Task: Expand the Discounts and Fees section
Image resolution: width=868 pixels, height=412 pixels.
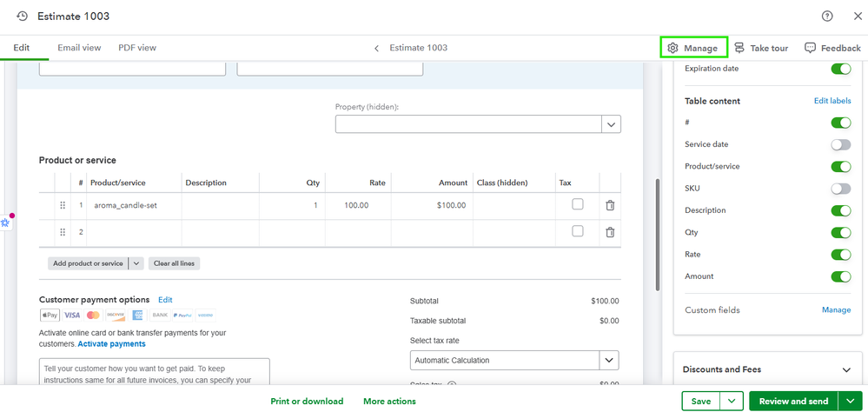Action: (x=846, y=369)
